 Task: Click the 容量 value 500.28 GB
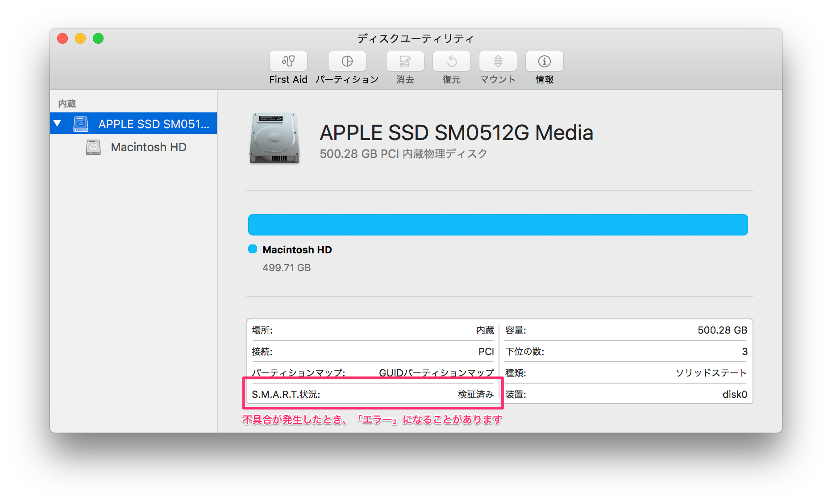722,330
